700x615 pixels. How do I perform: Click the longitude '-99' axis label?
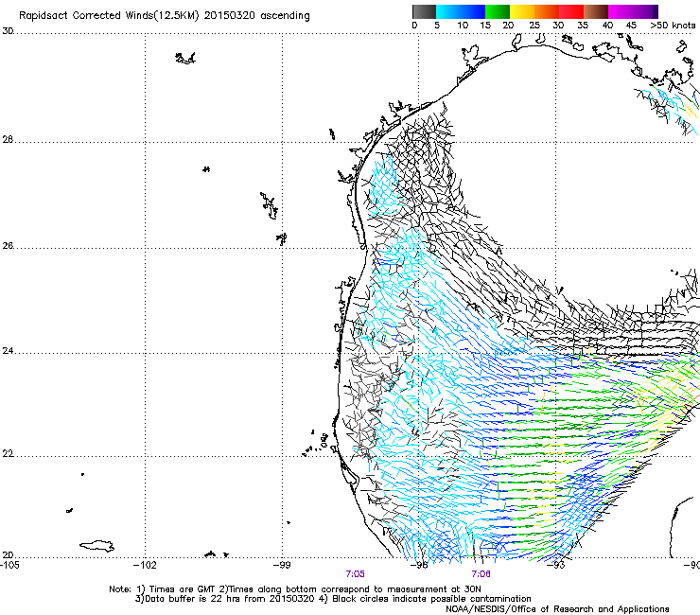pos(282,565)
